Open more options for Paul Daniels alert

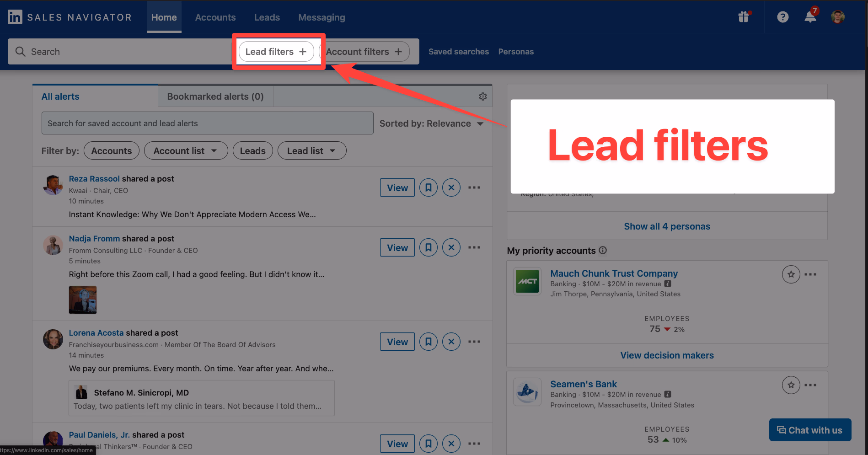(x=474, y=444)
